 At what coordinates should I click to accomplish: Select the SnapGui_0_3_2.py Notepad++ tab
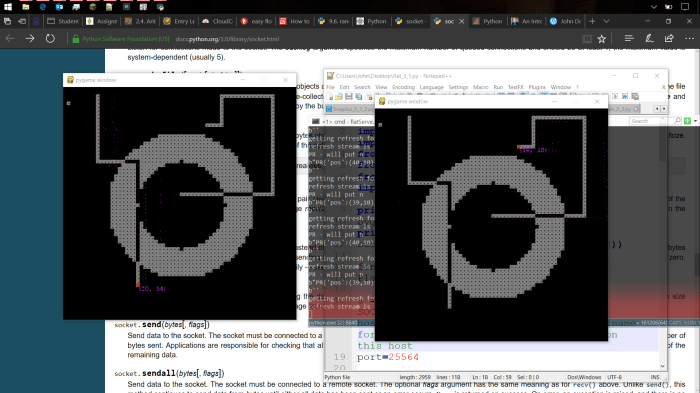[x=350, y=109]
